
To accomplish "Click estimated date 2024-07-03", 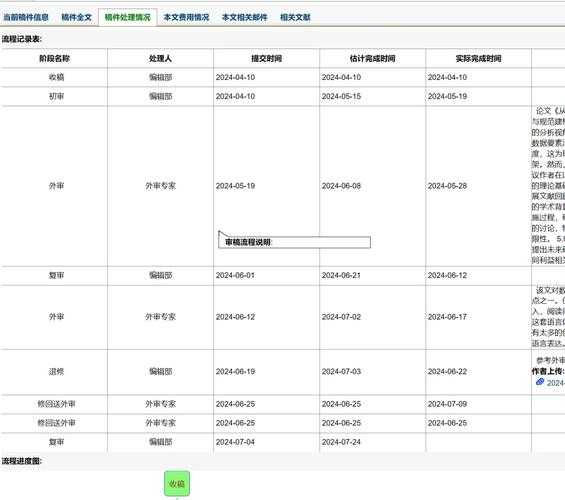I will [x=341, y=371].
